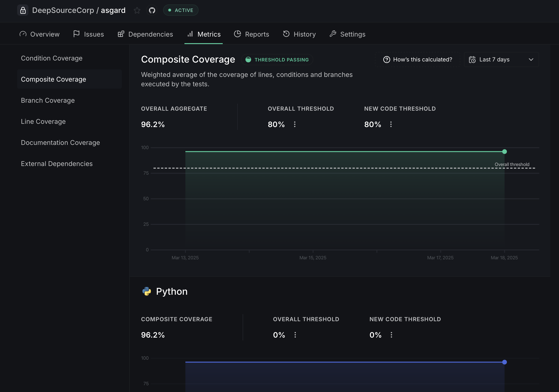This screenshot has height=392, width=559.
Task: Open the GitHub repository icon
Action: pyautogui.click(x=152, y=10)
